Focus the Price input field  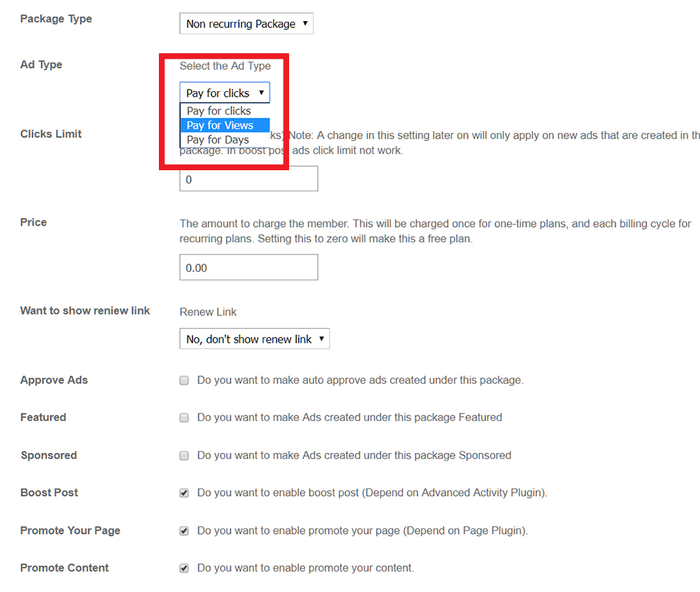[248, 267]
